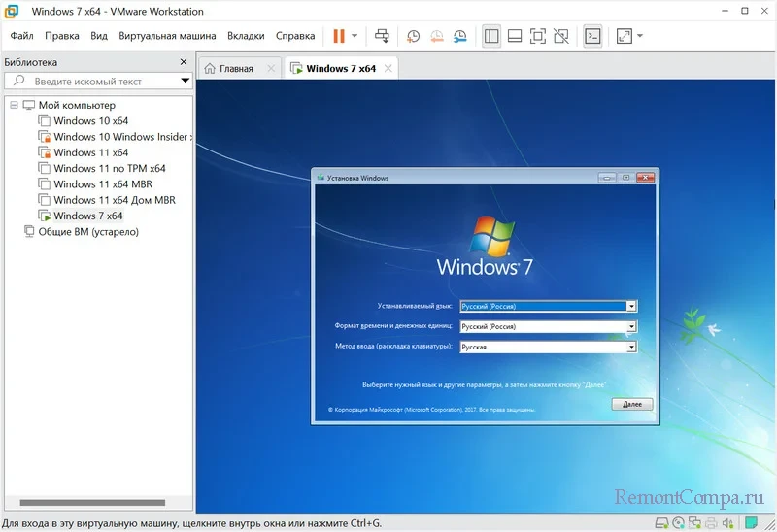Click VMware Workstation title bar logo
Image resolution: width=777 pixels, height=532 pixels.
tap(12, 11)
